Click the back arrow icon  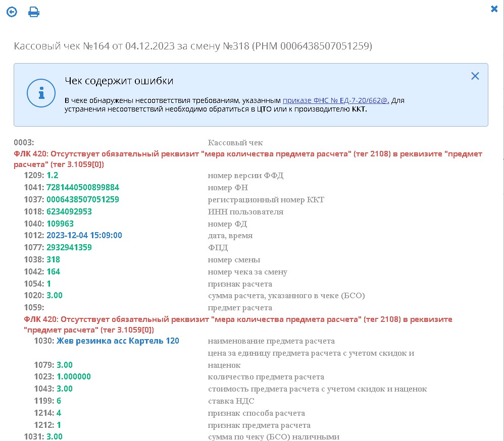[x=12, y=12]
